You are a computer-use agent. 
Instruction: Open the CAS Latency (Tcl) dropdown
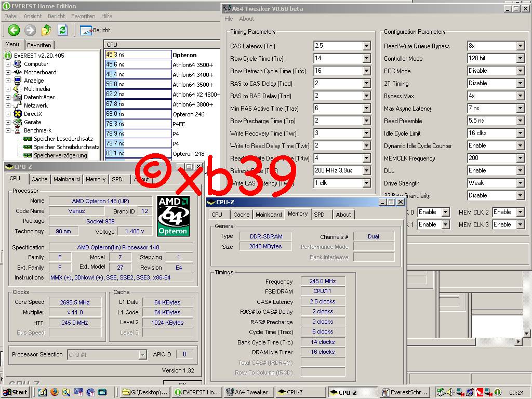(366, 46)
